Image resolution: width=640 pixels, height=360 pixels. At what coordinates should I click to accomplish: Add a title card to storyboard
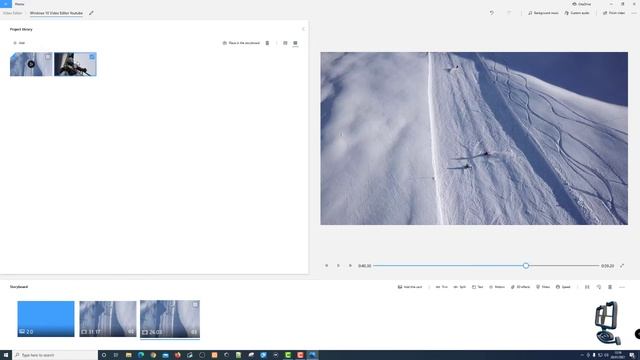click(x=410, y=287)
